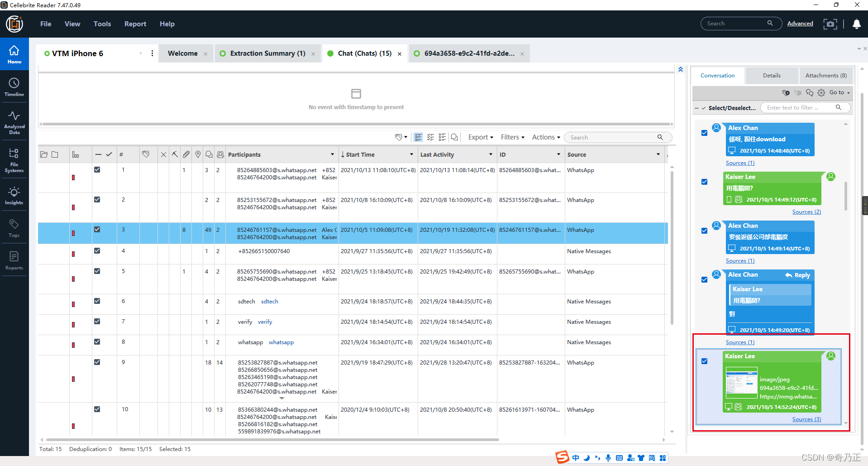This screenshot has height=466, width=868.
Task: Click the location pin column header
Action: pyautogui.click(x=198, y=154)
